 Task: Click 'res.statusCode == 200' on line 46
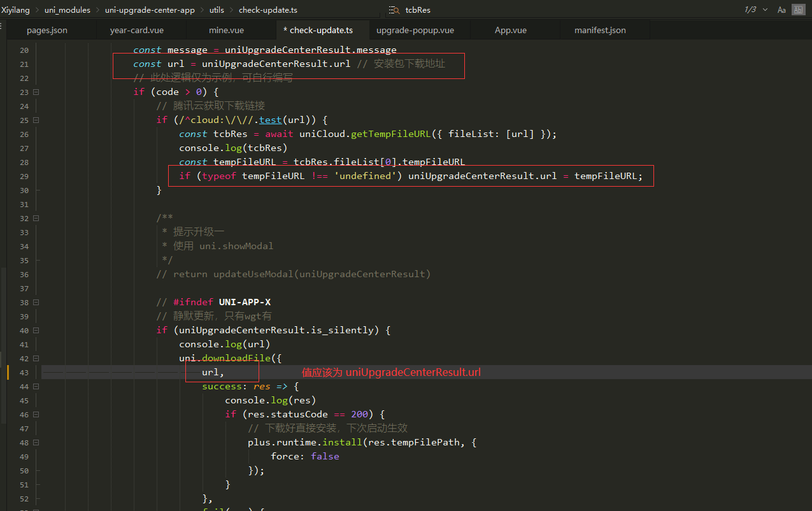(x=308, y=414)
